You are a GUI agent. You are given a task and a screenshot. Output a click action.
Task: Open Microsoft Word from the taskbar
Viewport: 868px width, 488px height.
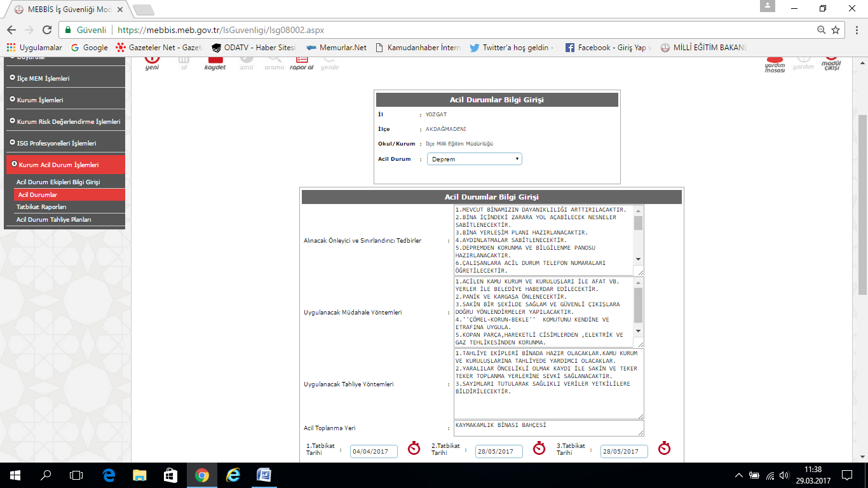click(x=264, y=475)
